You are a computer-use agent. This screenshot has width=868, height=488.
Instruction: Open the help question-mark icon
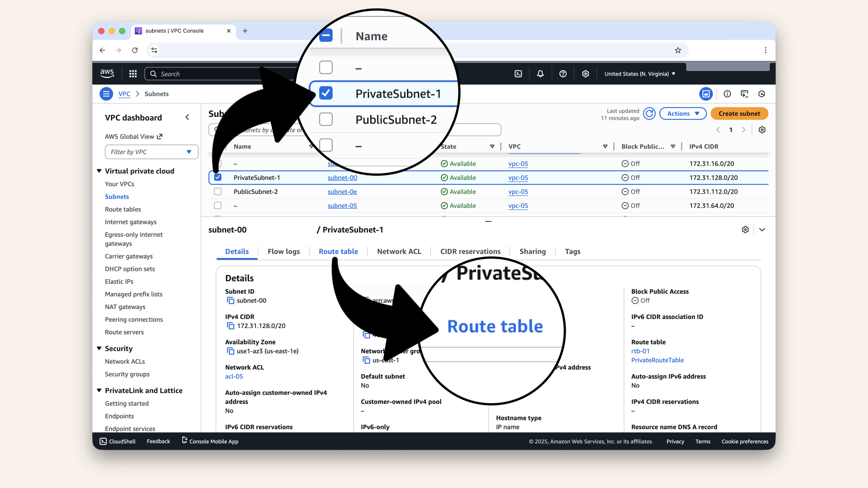pos(563,74)
